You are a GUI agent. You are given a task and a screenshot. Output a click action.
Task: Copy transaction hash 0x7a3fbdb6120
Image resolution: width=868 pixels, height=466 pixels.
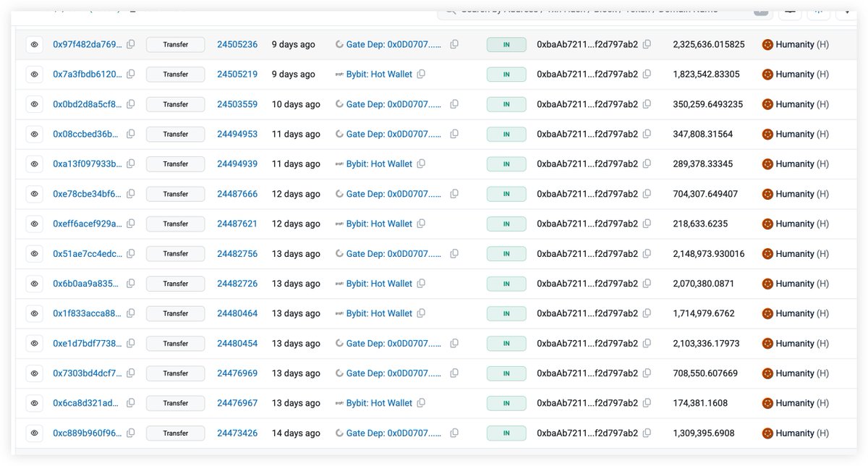click(131, 74)
